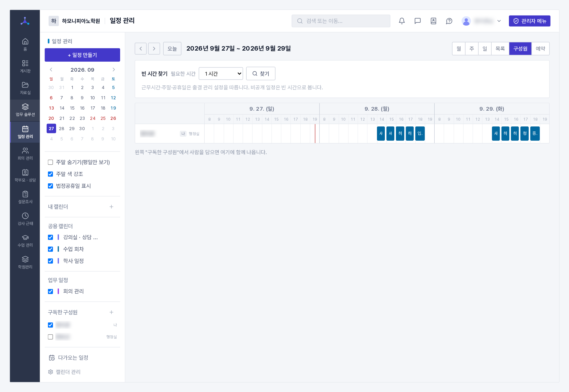This screenshot has height=392, width=569.
Task: Click the app logo at top of sidebar
Action: (x=25, y=21)
